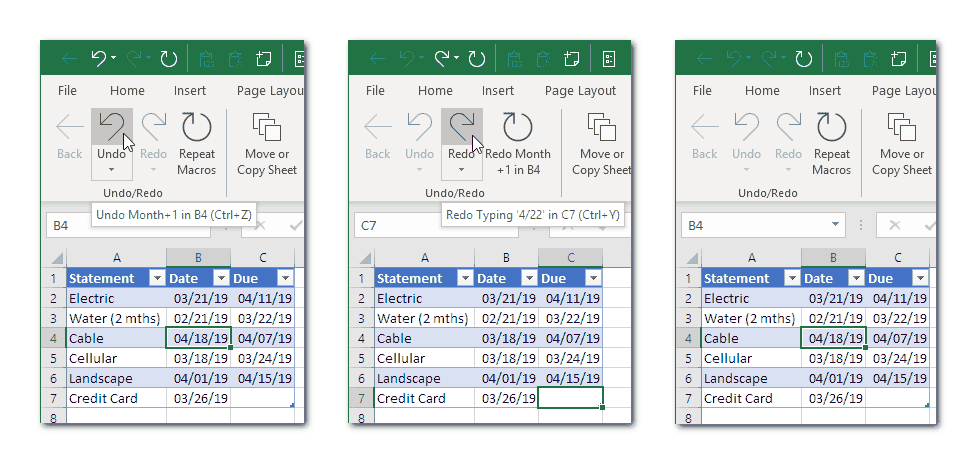The height and width of the screenshot is (465, 977).
Task: Open the File tab in the left screenshot
Action: pyautogui.click(x=67, y=90)
